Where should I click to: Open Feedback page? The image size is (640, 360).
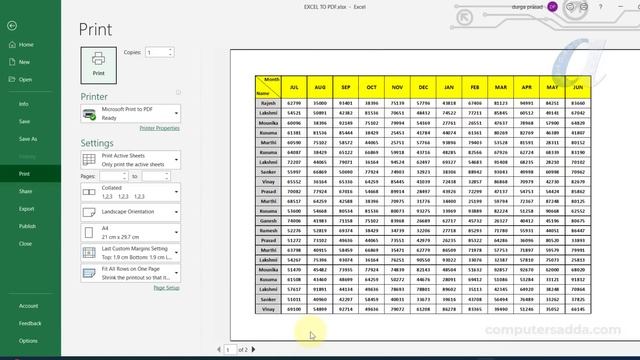[30, 323]
